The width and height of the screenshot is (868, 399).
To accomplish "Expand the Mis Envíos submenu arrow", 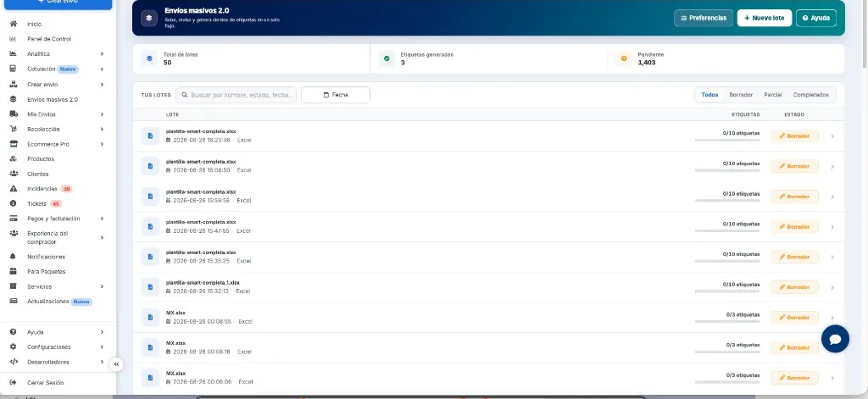I will coord(102,114).
